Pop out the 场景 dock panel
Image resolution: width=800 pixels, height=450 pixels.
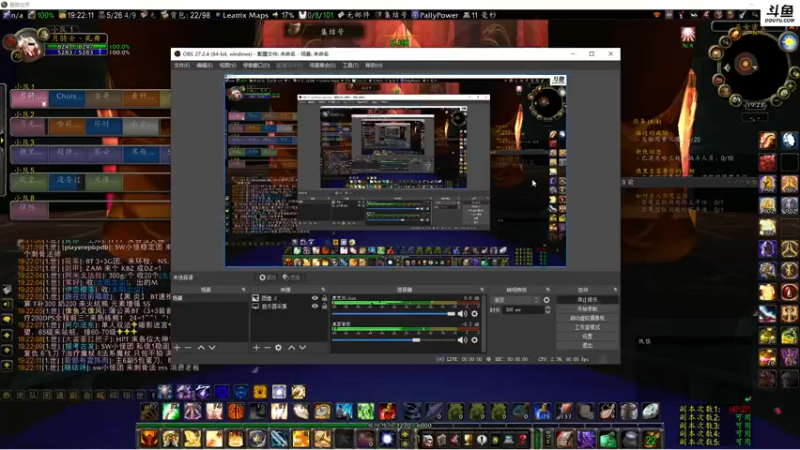(x=243, y=290)
